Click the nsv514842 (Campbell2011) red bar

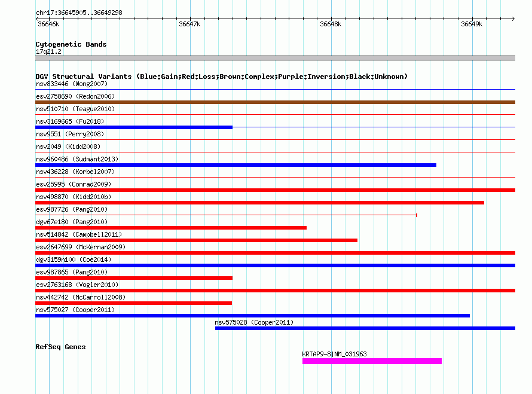pos(197,240)
